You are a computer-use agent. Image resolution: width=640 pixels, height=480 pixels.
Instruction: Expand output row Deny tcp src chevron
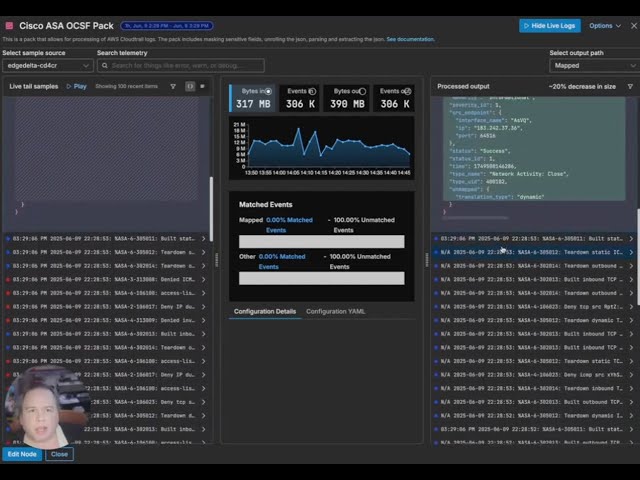tap(631, 307)
